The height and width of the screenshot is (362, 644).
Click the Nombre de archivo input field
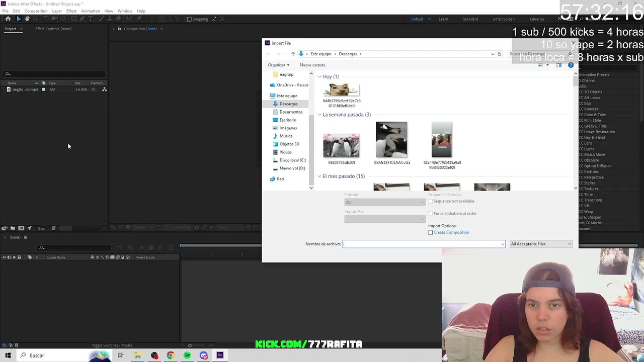[x=424, y=244]
